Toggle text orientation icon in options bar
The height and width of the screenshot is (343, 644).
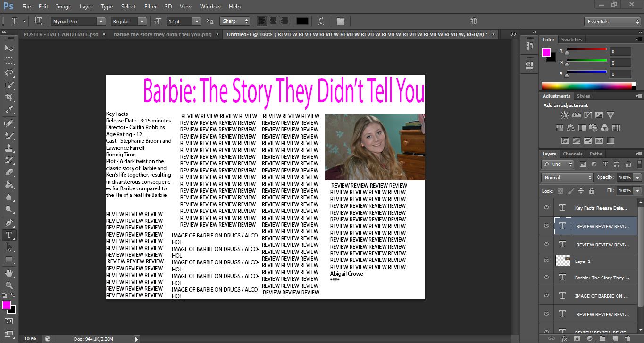(x=39, y=21)
